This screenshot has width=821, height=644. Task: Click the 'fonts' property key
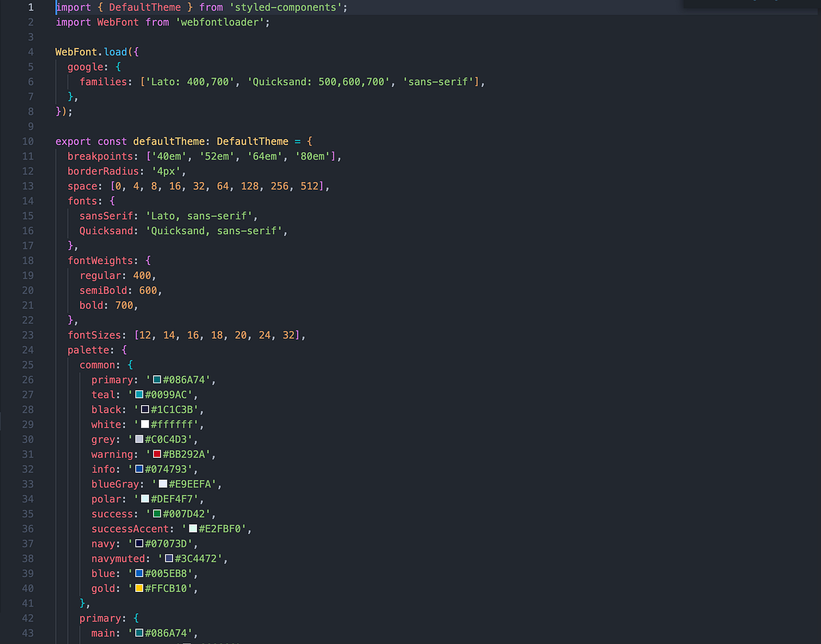tap(82, 201)
